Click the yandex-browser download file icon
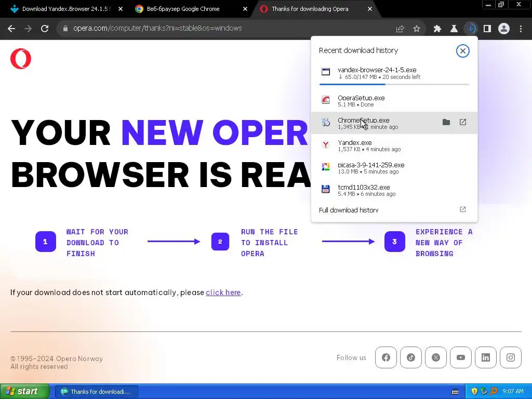This screenshot has width=532, height=399. [x=326, y=72]
